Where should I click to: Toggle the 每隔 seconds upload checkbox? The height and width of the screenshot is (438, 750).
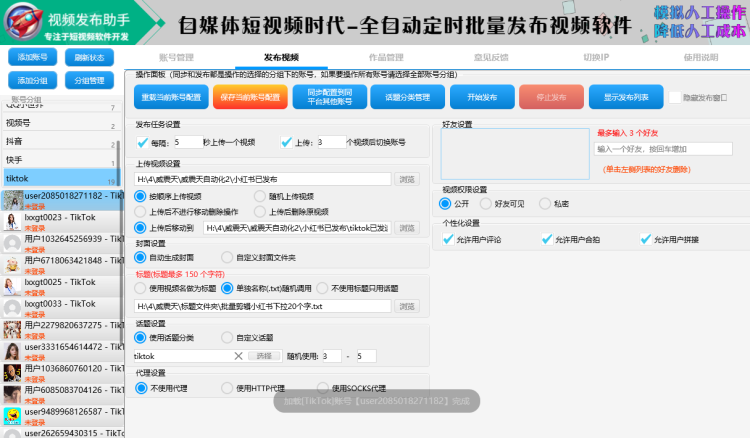point(142,142)
